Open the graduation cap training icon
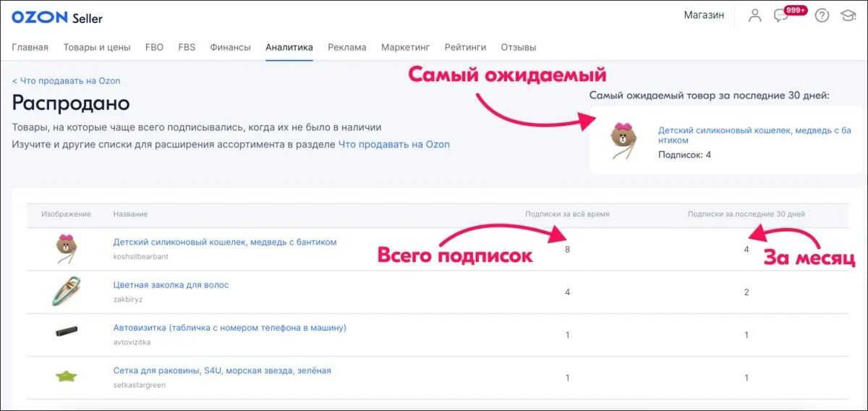 pos(848,15)
